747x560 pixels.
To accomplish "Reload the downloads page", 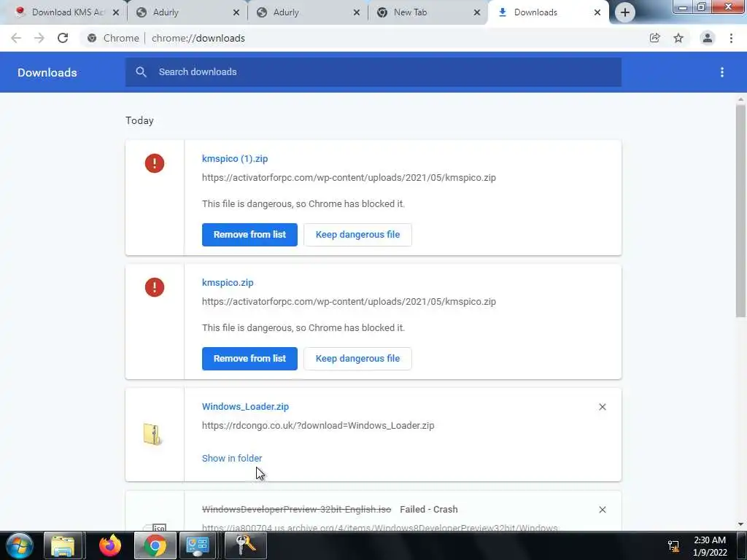I will (x=63, y=38).
